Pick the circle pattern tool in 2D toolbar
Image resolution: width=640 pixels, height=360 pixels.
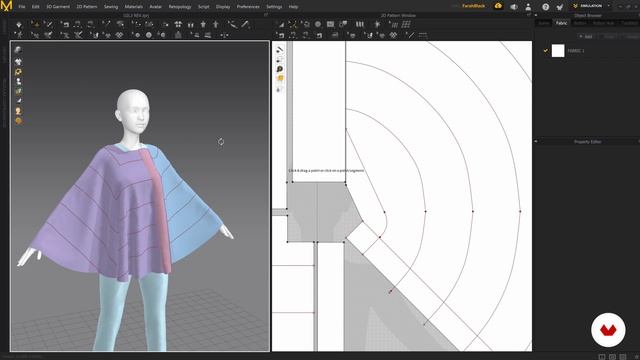[x=318, y=24]
